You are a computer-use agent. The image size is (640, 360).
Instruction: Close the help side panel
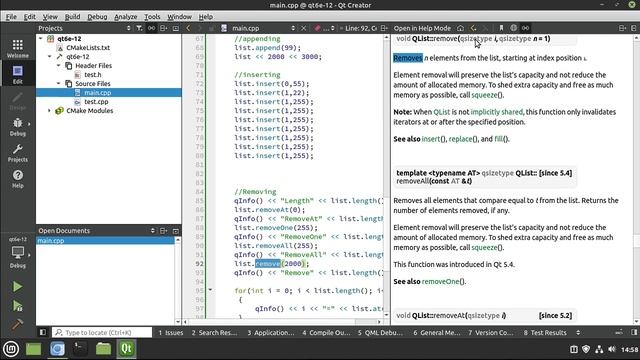click(x=634, y=28)
